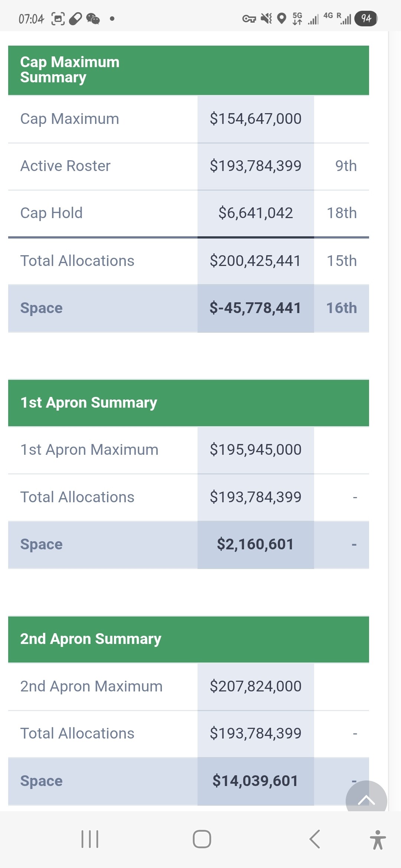Screen dimensions: 401x868
Task: Tap the 2nd Apron Summary header
Action: tap(91, 639)
